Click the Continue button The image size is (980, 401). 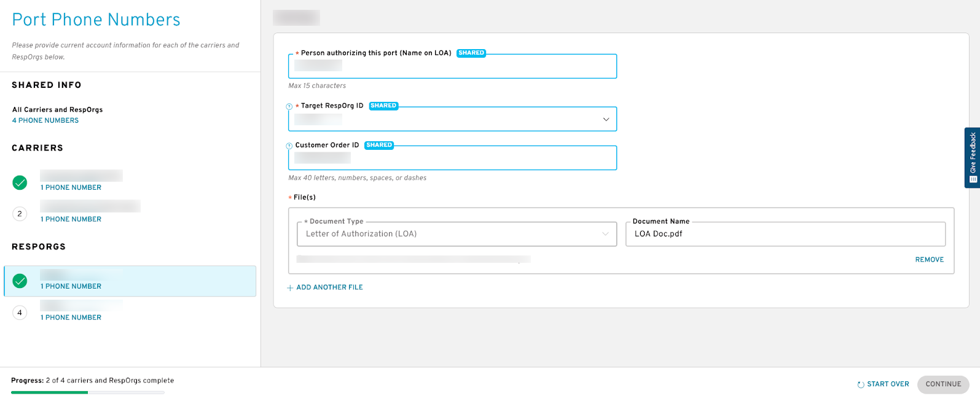(943, 384)
